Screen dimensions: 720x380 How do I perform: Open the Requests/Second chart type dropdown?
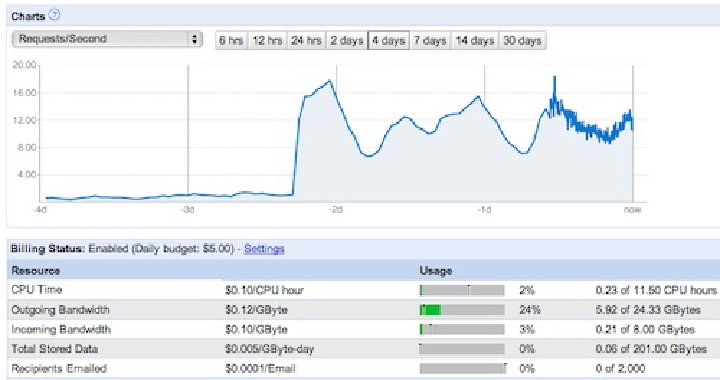107,39
